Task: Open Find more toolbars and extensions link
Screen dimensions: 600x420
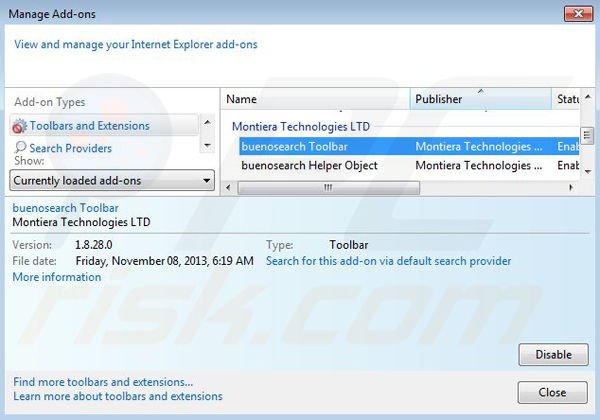Action: 103,382
